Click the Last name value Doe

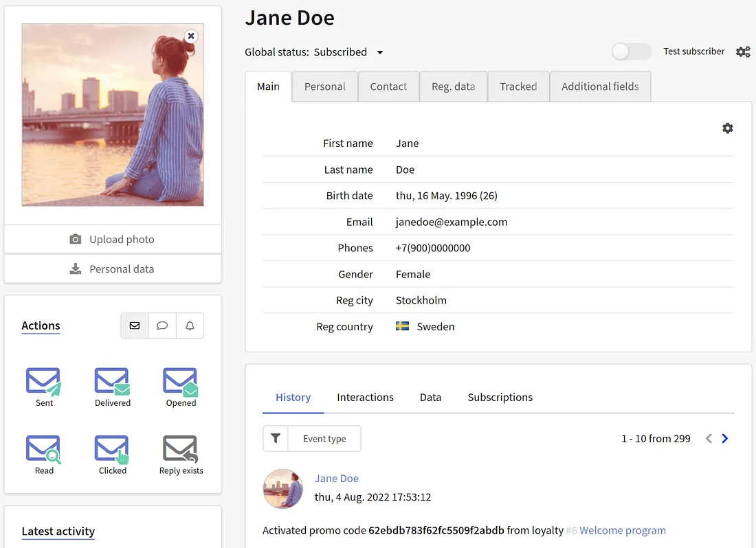point(405,170)
